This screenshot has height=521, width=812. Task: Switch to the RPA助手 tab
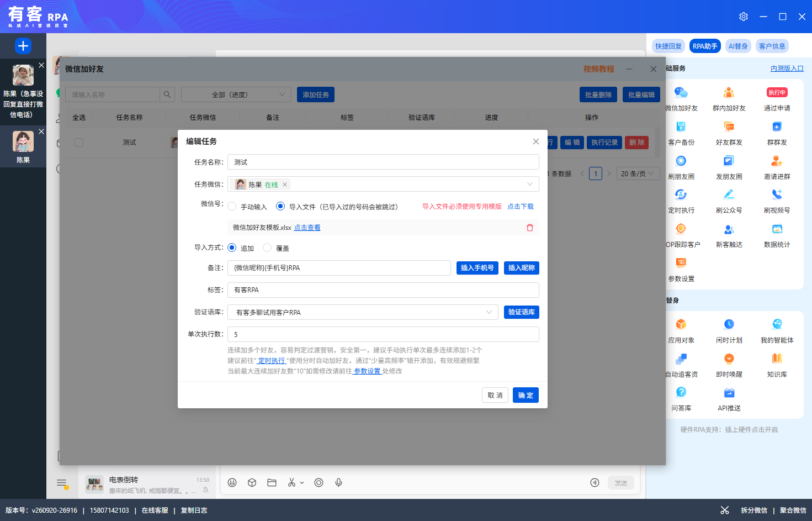tap(705, 46)
